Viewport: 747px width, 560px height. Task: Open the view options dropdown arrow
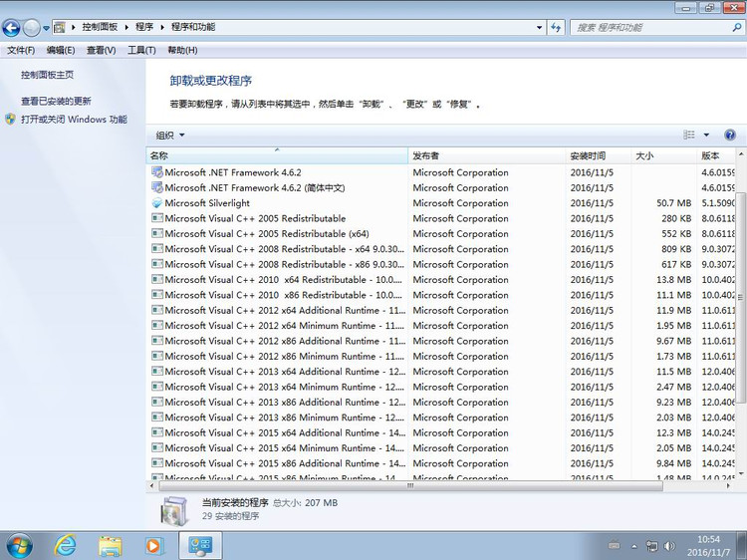click(706, 135)
